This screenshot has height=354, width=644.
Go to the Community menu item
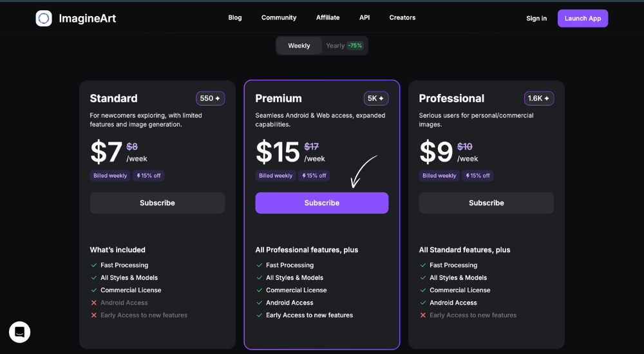(x=279, y=17)
